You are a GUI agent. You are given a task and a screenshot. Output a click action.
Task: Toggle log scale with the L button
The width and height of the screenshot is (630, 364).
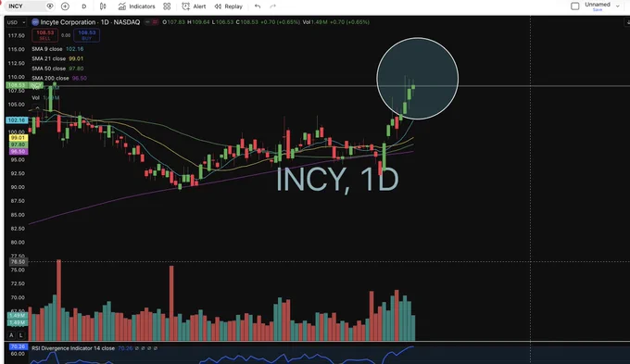point(20,334)
